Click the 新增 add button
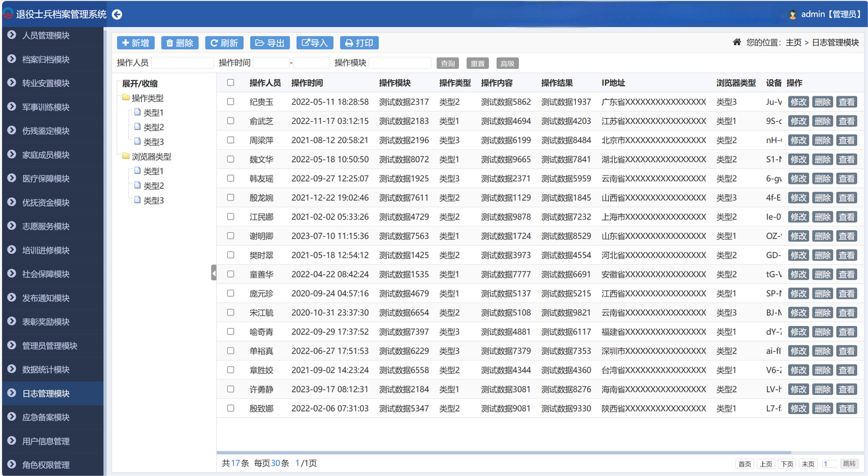This screenshot has height=476, width=868. [x=135, y=43]
